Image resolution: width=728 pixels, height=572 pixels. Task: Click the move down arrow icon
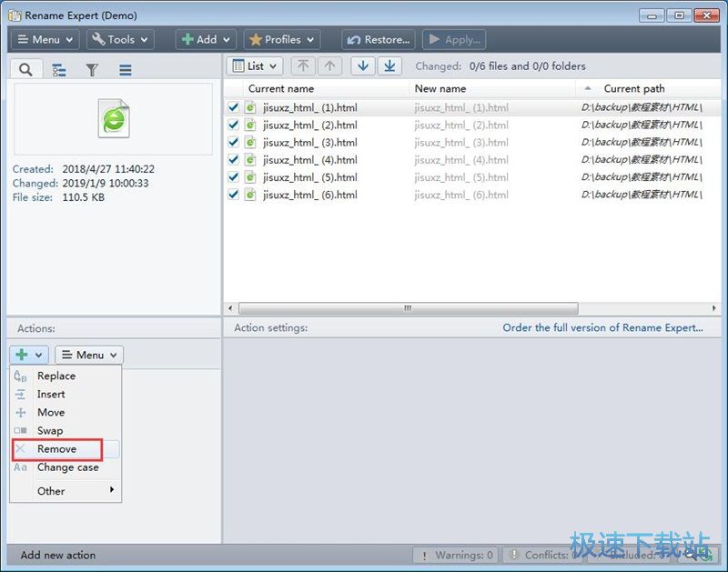(363, 66)
